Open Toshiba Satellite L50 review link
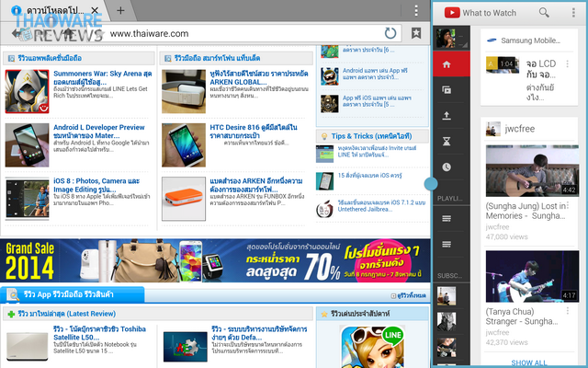Screen dimensions: 588x368 (x=99, y=333)
